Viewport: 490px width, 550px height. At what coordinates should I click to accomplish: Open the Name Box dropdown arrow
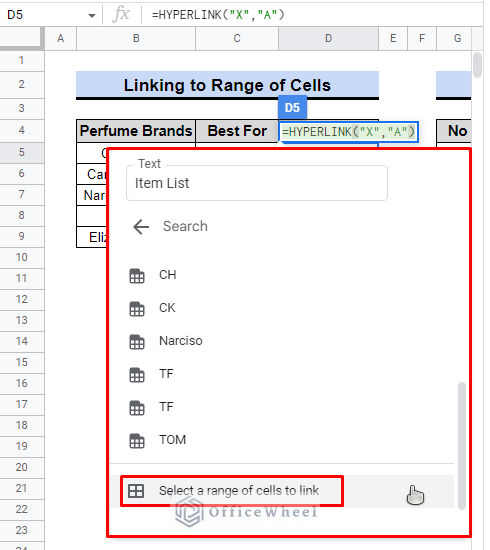click(x=92, y=15)
